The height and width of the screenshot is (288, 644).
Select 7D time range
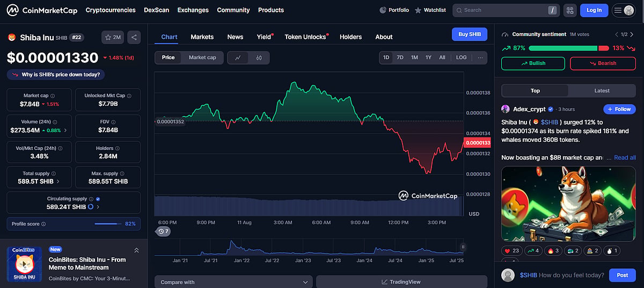[x=400, y=57]
